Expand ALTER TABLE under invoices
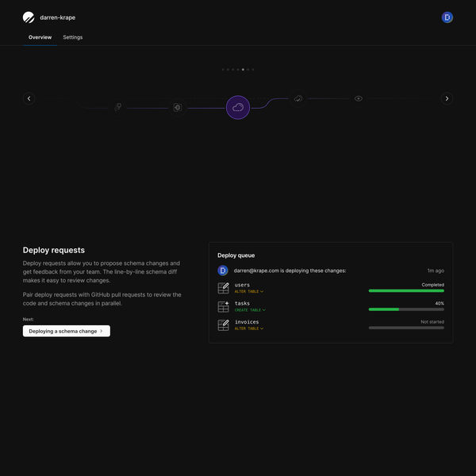476x476 pixels. (x=249, y=328)
